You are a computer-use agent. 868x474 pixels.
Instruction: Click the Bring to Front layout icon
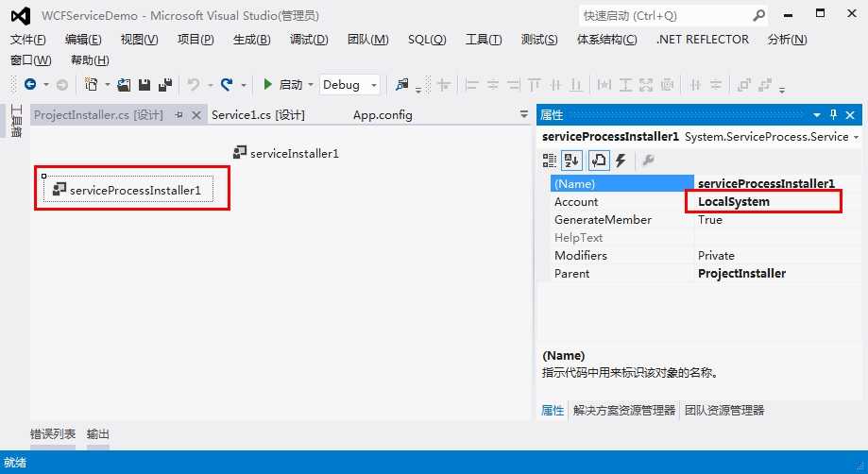pyautogui.click(x=744, y=85)
